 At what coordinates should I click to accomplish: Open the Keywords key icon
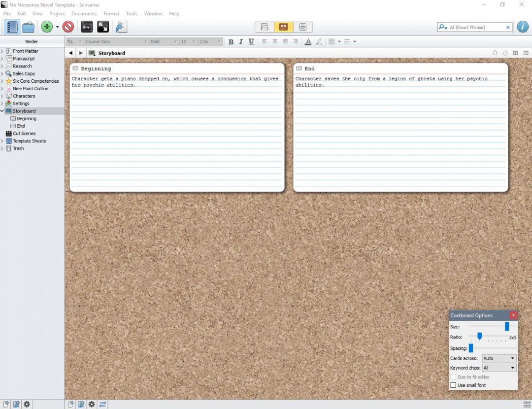tap(87, 27)
